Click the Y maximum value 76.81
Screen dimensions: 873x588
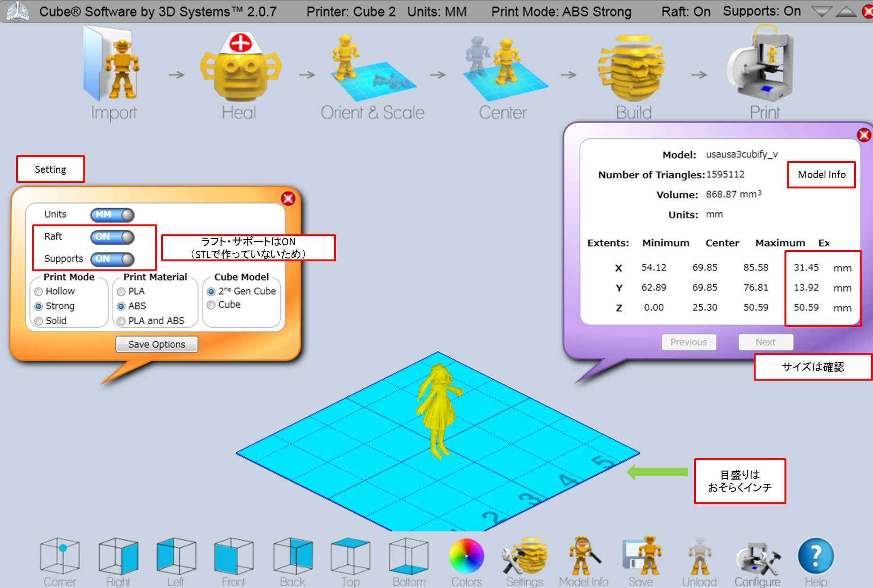(756, 287)
